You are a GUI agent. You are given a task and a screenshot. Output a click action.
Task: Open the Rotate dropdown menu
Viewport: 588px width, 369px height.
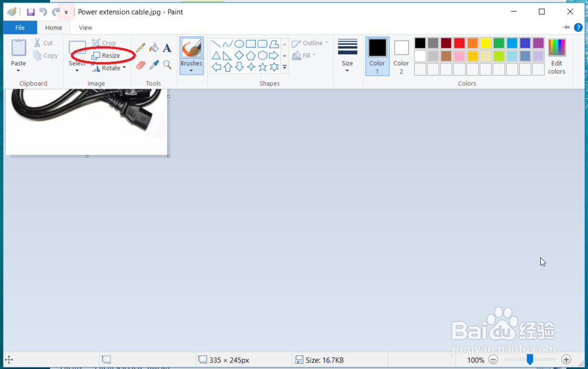pyautogui.click(x=108, y=68)
